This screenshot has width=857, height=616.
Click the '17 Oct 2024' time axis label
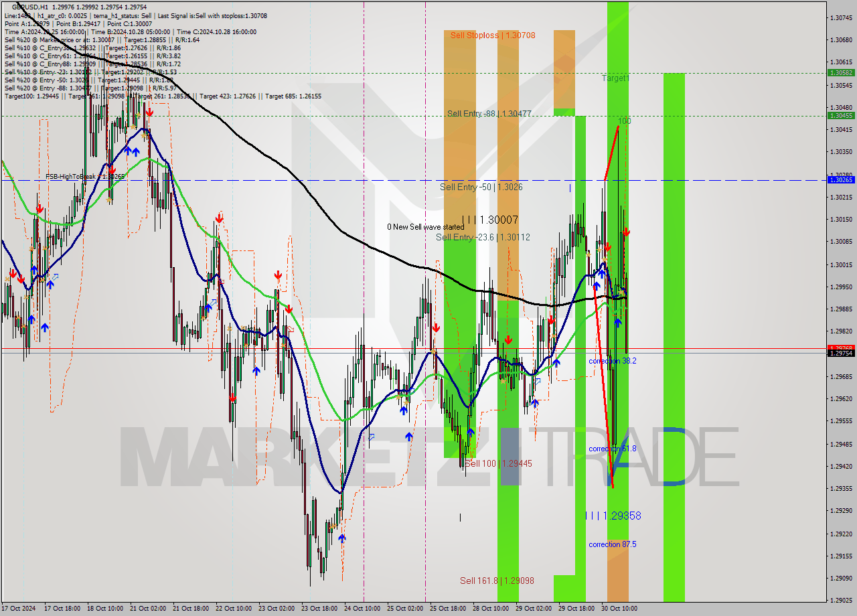[19, 609]
